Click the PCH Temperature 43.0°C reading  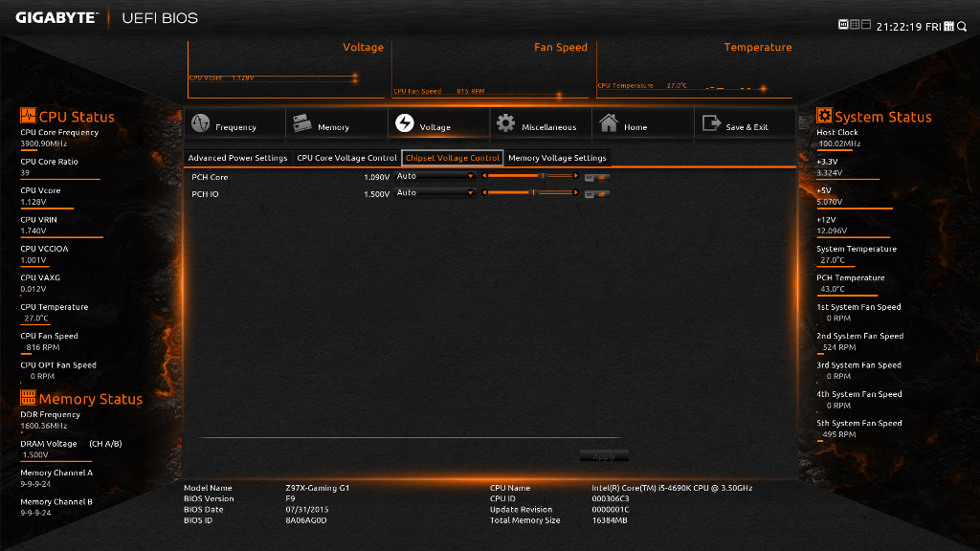coord(833,289)
